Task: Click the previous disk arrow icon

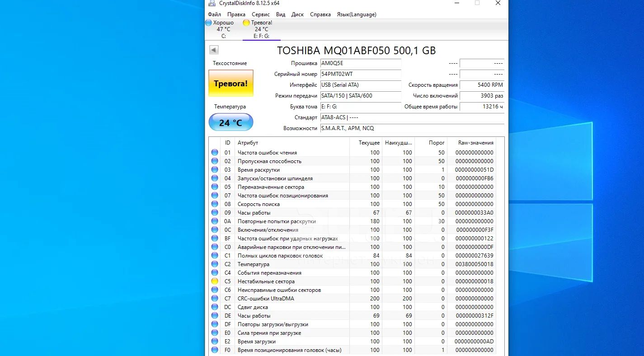Action: click(214, 50)
